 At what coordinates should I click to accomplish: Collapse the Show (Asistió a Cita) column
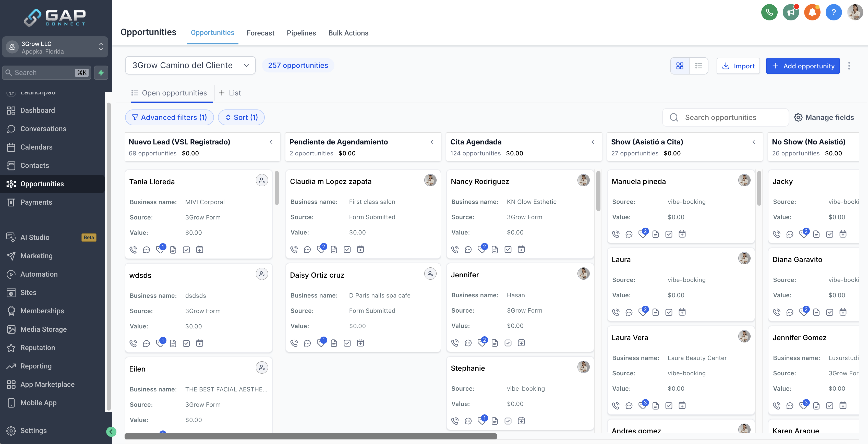tap(754, 142)
